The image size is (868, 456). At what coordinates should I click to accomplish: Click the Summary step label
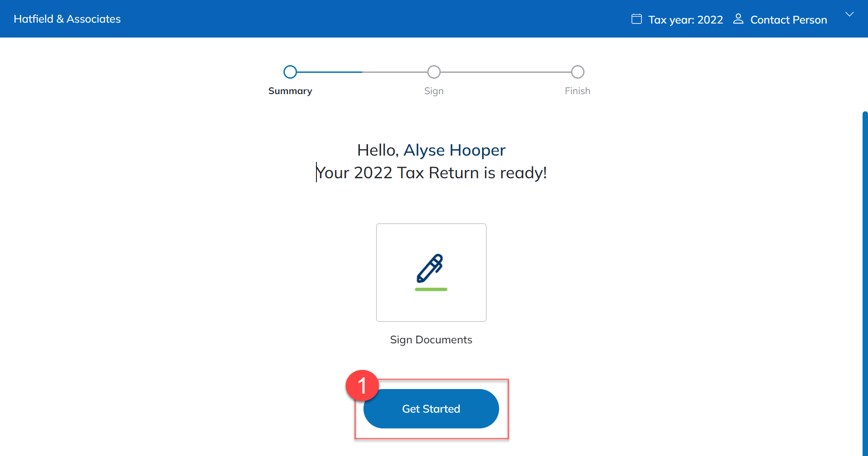(290, 91)
